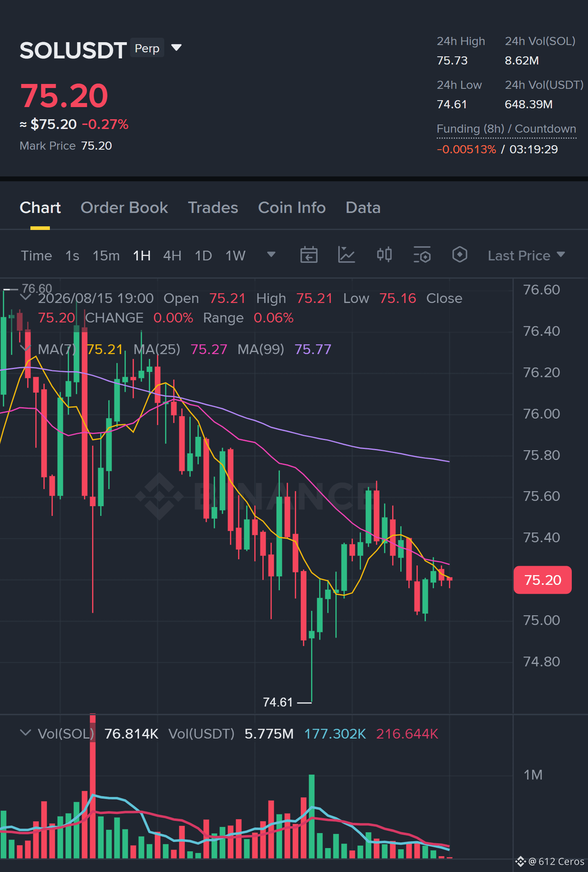Tap the funding rate -0.00513%
This screenshot has height=872, width=588.
[466, 149]
